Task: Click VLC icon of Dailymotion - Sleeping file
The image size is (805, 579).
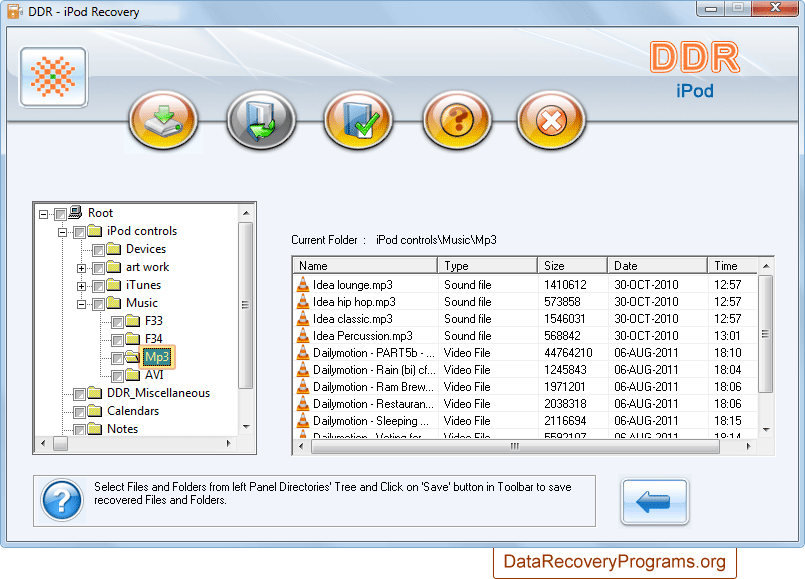Action: (x=303, y=420)
